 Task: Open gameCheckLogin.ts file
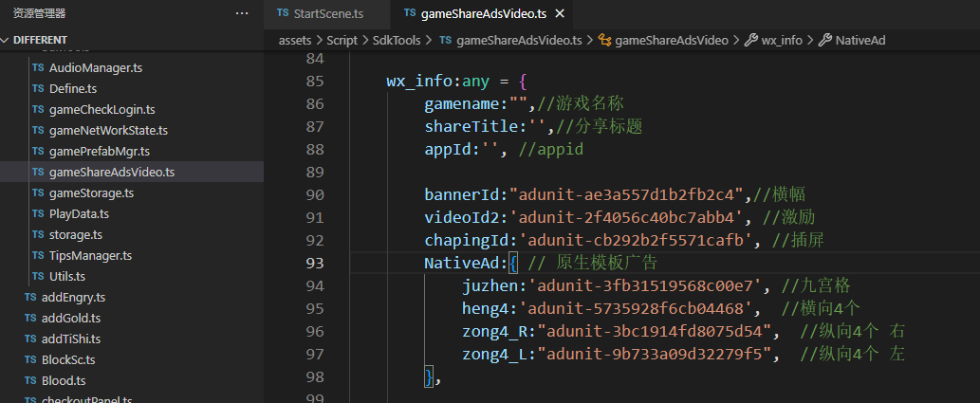click(x=102, y=109)
